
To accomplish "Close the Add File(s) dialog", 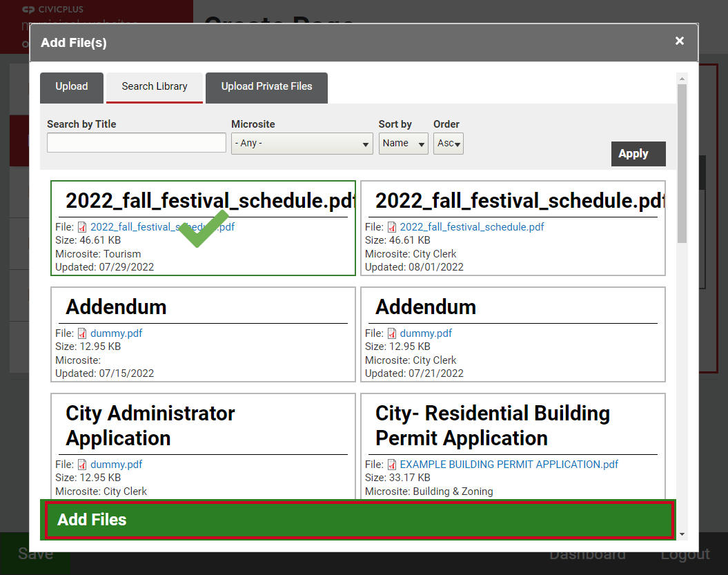I will pyautogui.click(x=679, y=41).
